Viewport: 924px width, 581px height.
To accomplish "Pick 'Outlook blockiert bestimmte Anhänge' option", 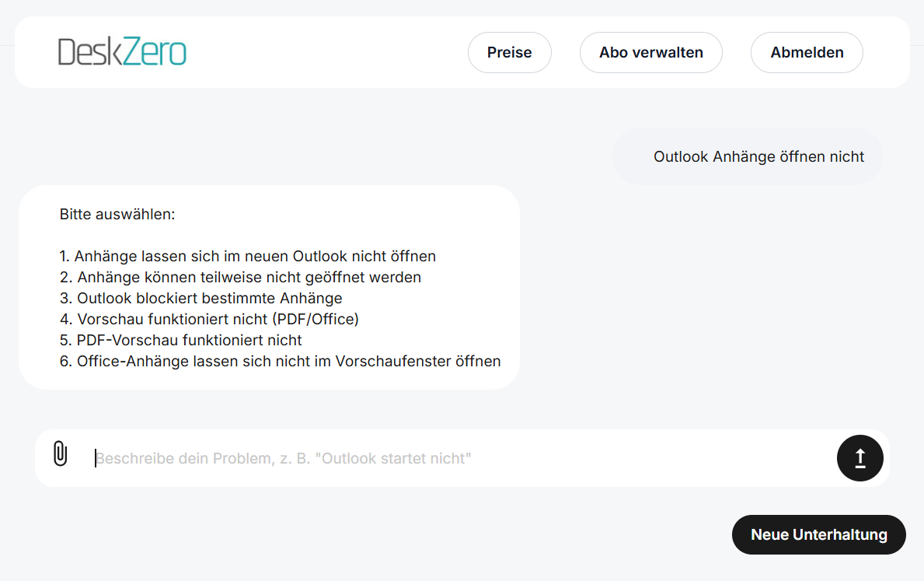I will click(x=209, y=298).
